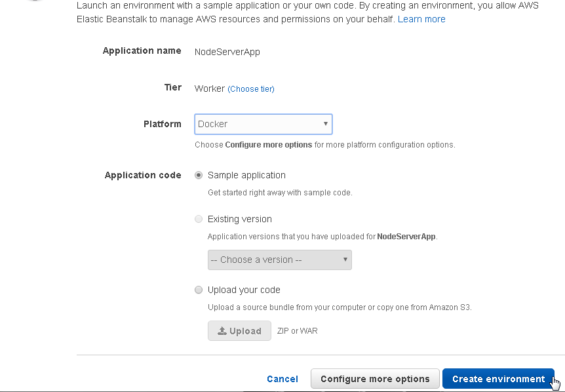Image resolution: width=565 pixels, height=392 pixels.
Task: Expand the Choose a version dropdown
Action: point(280,260)
